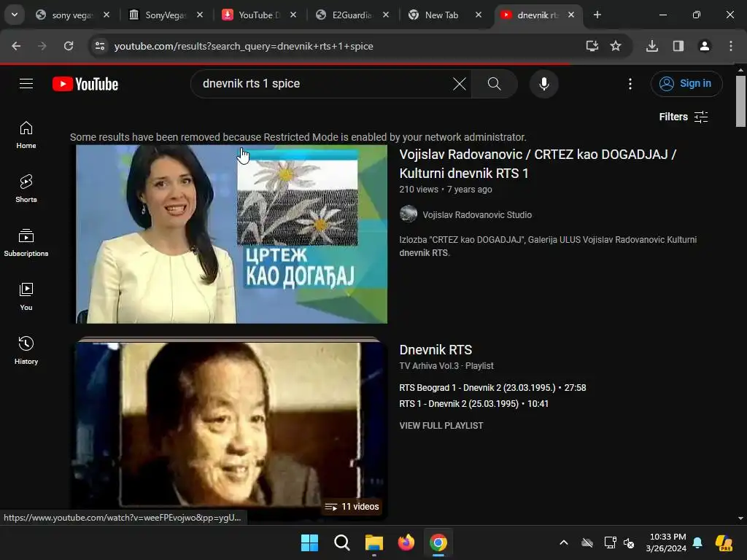
Task: Open the YouTube hamburger guide menu
Action: coord(26,84)
